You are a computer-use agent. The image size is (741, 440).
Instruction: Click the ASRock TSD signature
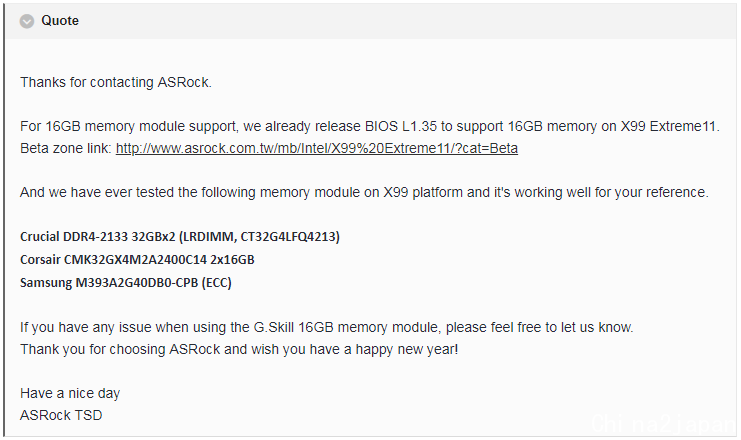tap(61, 415)
